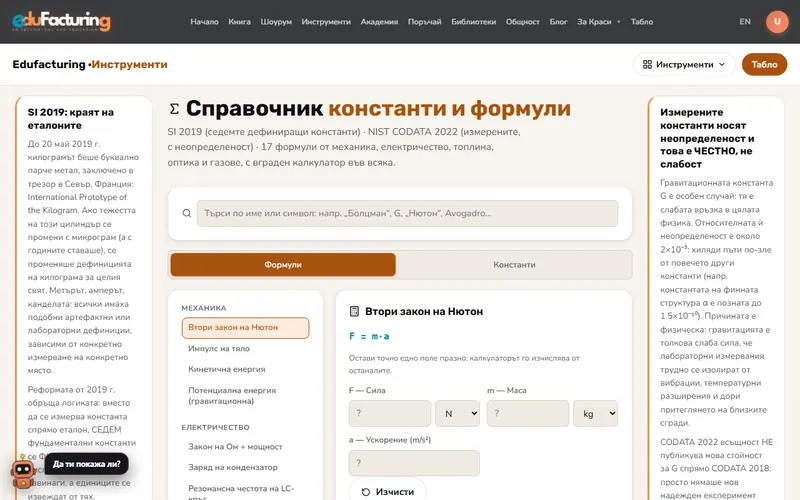The height and width of the screenshot is (500, 800).
Task: Open Блог in navigation
Action: coord(558,21)
